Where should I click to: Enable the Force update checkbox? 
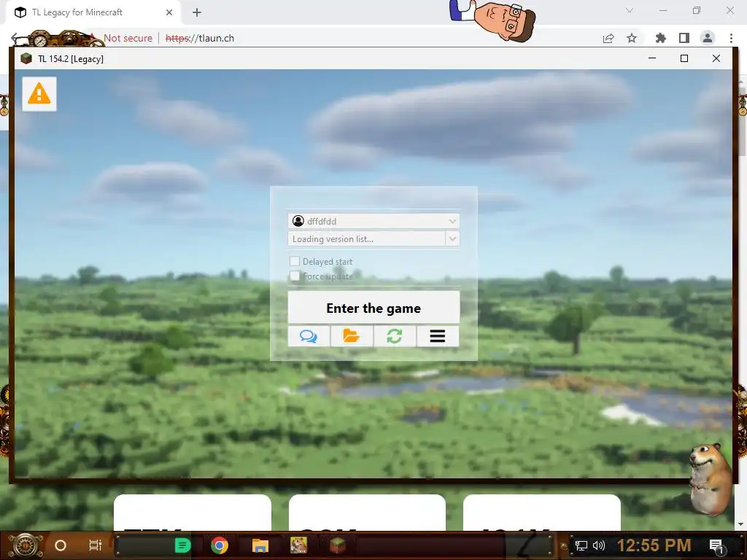point(295,276)
